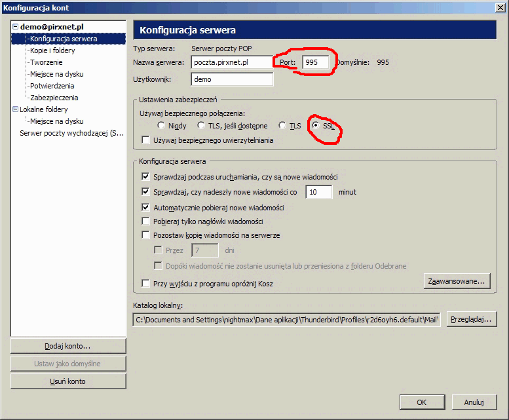Viewport: 509px width, 420px height.
Task: Open Zabezpieczenia settings page
Action: click(54, 98)
